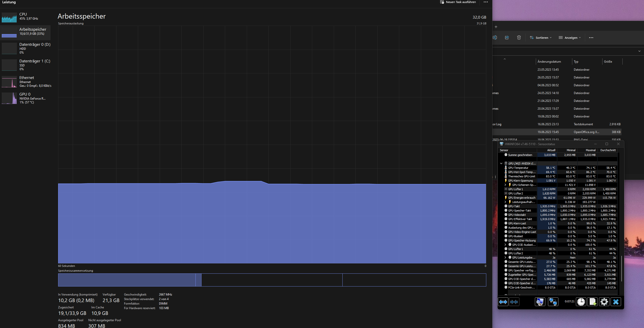Viewport: 644px width, 328px height.
Task: Click the Explorer rename icon
Action: (495, 37)
